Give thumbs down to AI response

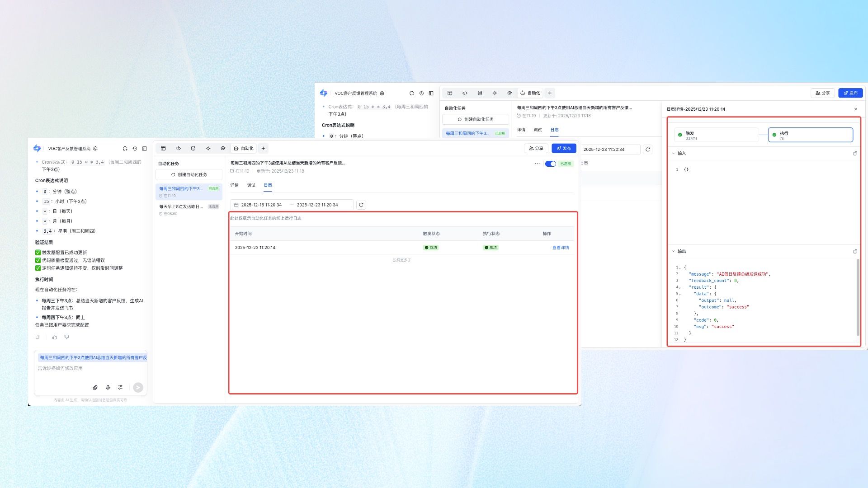coord(67,337)
